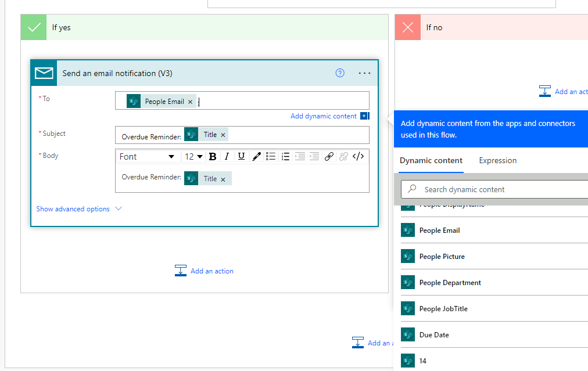Click Add an action below the condition
This screenshot has width=588, height=371.
(373, 343)
